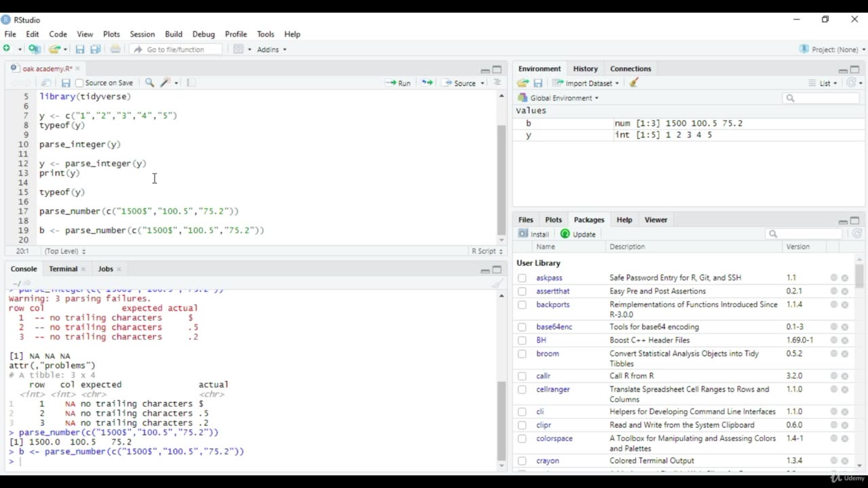Open the (Top Level) scope selector
The width and height of the screenshot is (868, 488).
[64, 251]
